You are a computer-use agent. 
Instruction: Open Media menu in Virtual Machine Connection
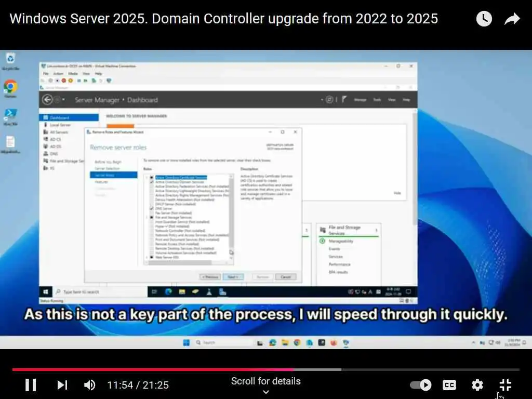click(x=73, y=74)
